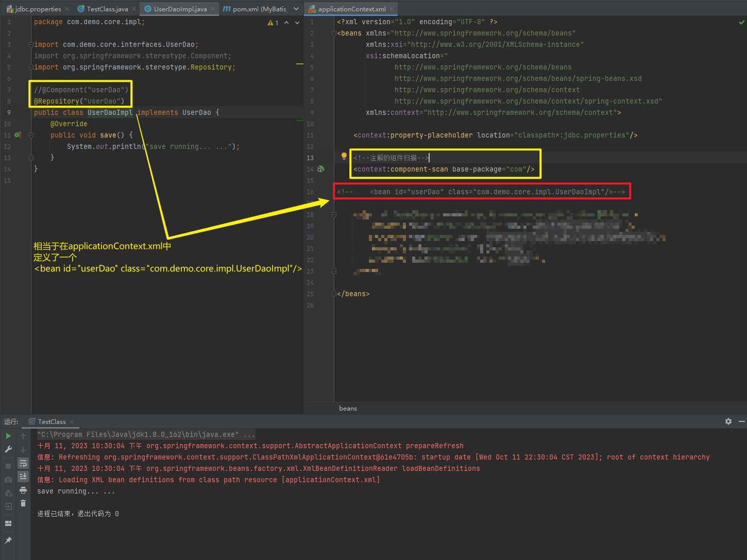Print the console output

[23, 490]
